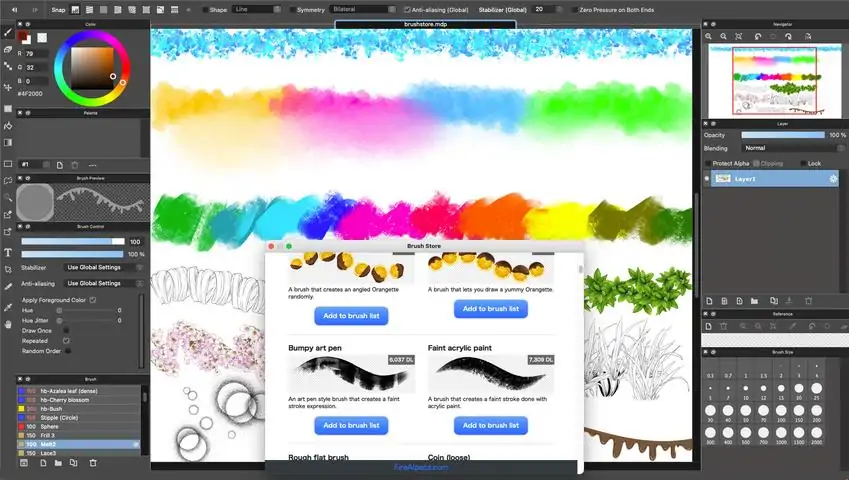
Task: Select the Eraser tool
Action: click(8, 48)
